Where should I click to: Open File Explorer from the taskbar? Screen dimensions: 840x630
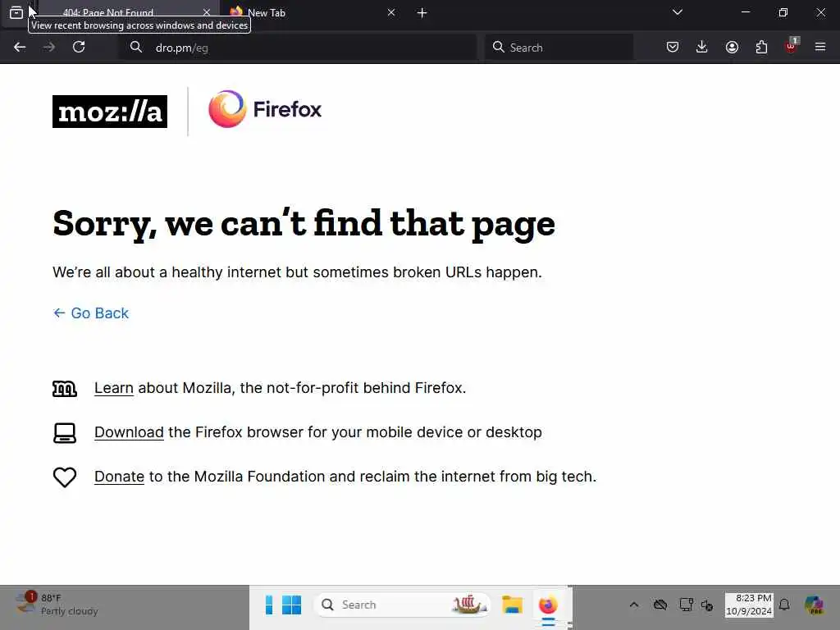tap(512, 605)
